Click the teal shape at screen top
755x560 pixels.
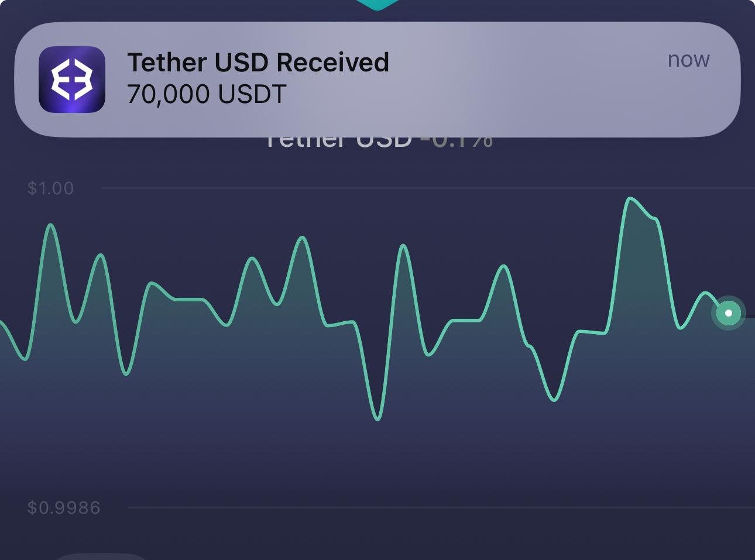point(377,4)
